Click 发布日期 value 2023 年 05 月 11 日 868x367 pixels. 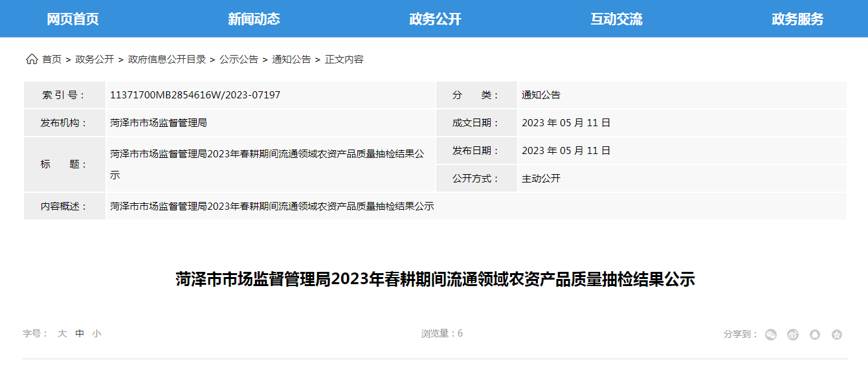tap(566, 151)
